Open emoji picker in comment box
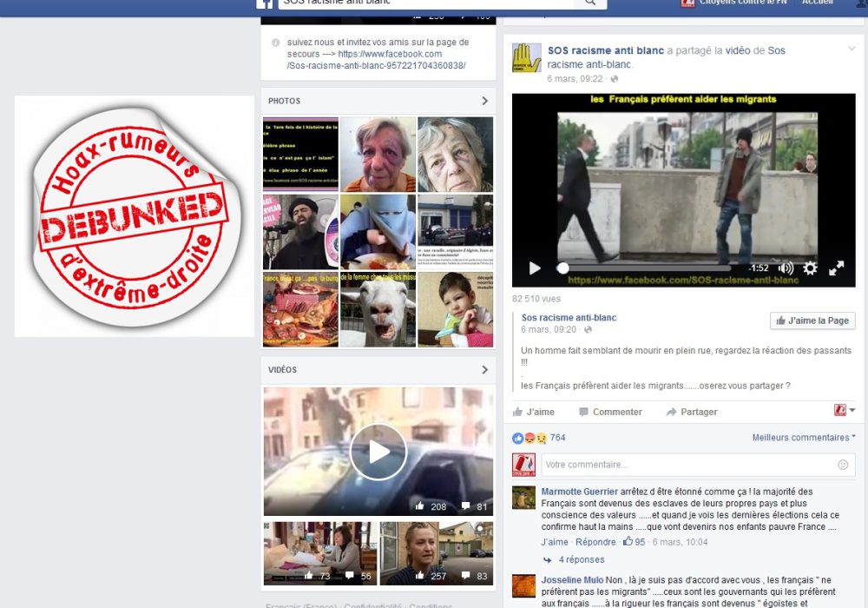Screen dimensions: 868x608 point(843,465)
